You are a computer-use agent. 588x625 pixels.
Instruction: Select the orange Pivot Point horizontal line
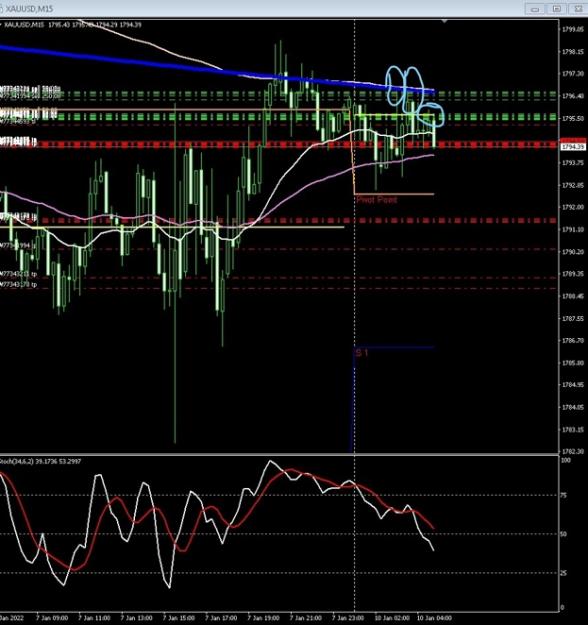[x=394, y=194]
